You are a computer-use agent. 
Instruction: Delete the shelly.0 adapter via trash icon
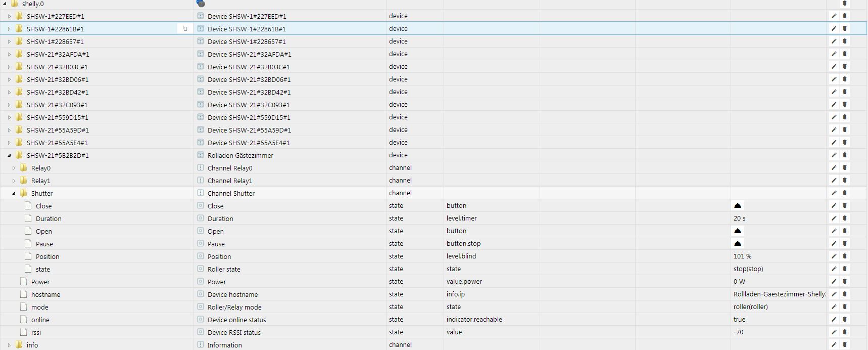(x=844, y=4)
